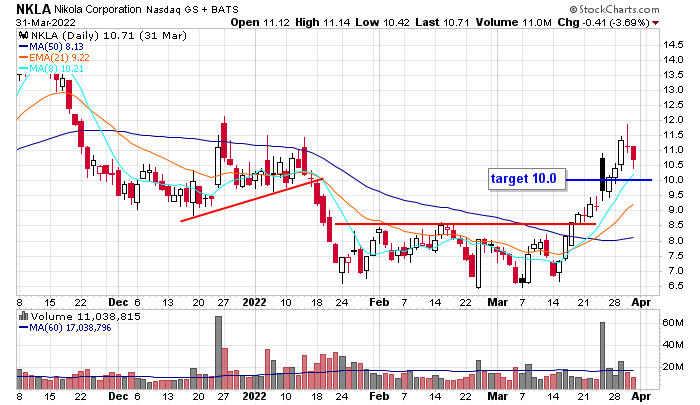This screenshot has height=405, width=700.
Task: Click the 60M volume axis label
Action: point(673,323)
